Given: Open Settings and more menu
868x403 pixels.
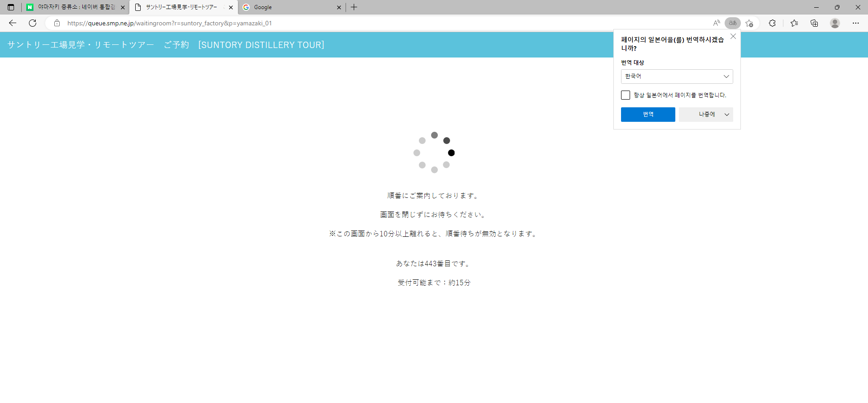Looking at the screenshot, I should (856, 23).
